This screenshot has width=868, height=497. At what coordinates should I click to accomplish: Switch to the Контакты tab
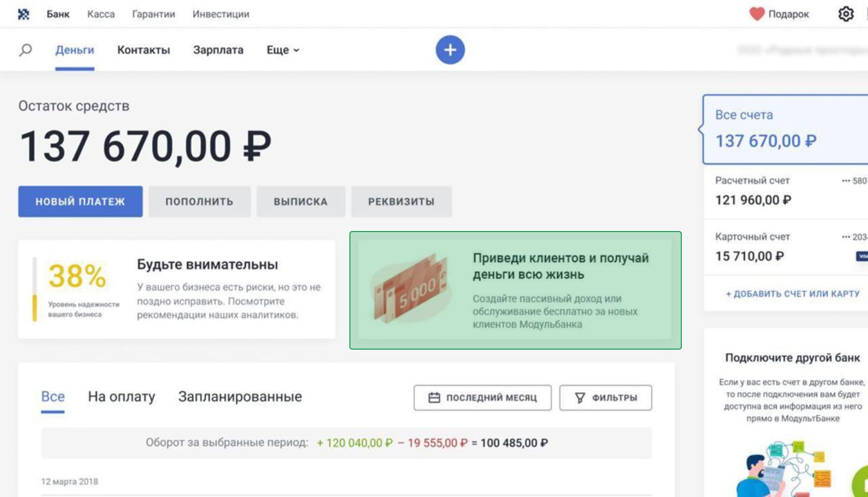click(143, 50)
